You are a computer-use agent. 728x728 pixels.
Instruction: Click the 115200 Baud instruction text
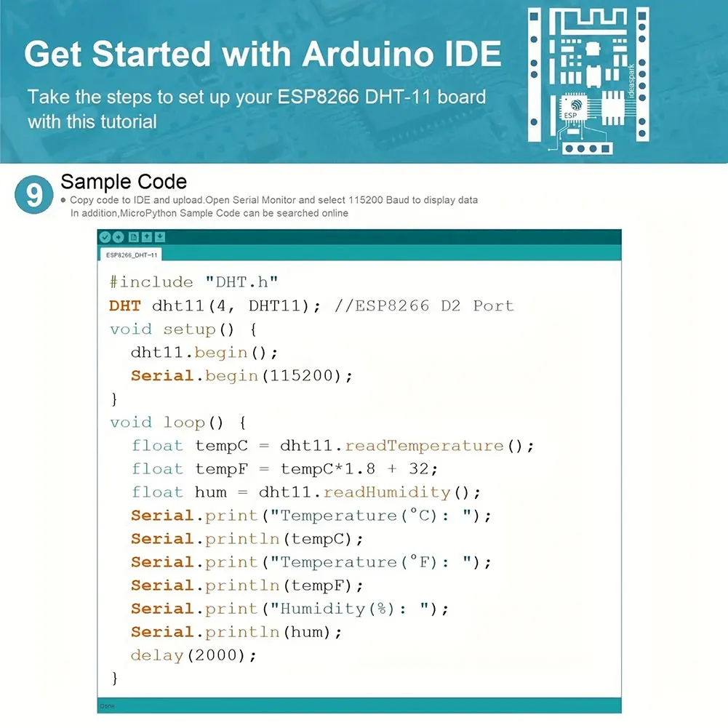(x=273, y=200)
